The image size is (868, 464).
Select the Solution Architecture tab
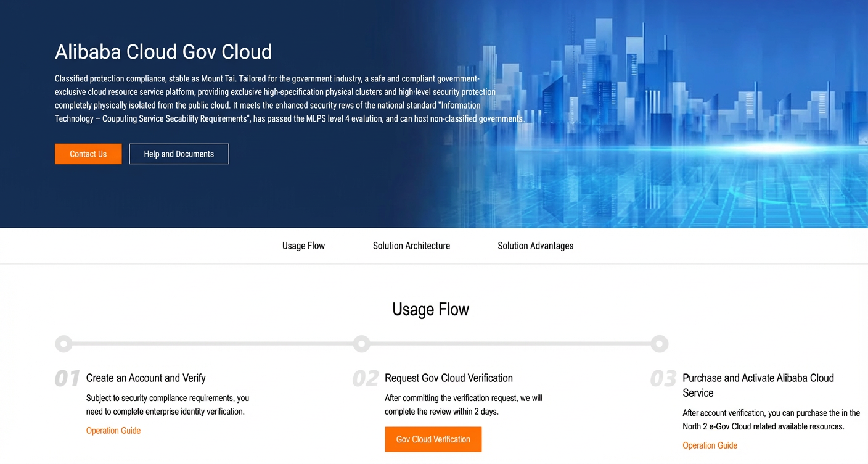pos(411,246)
